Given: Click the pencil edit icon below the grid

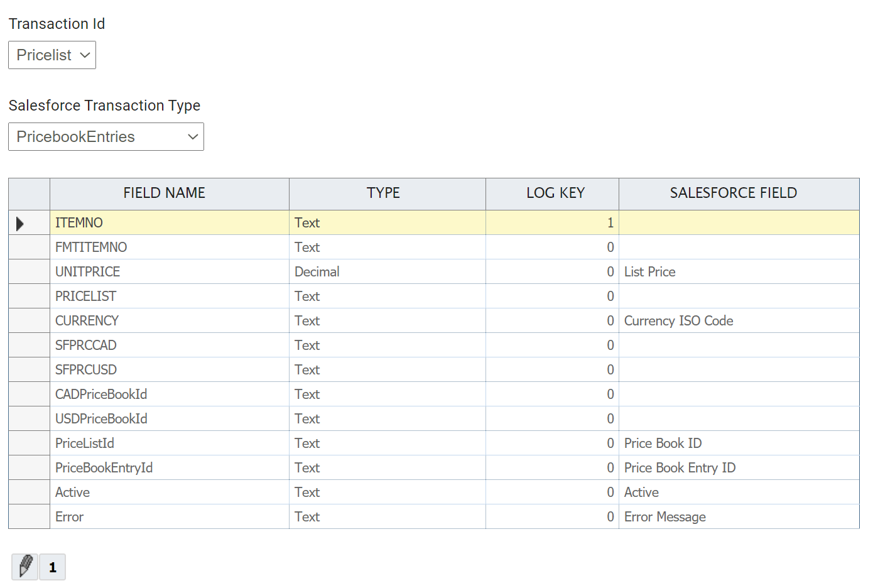Looking at the screenshot, I should (25, 567).
